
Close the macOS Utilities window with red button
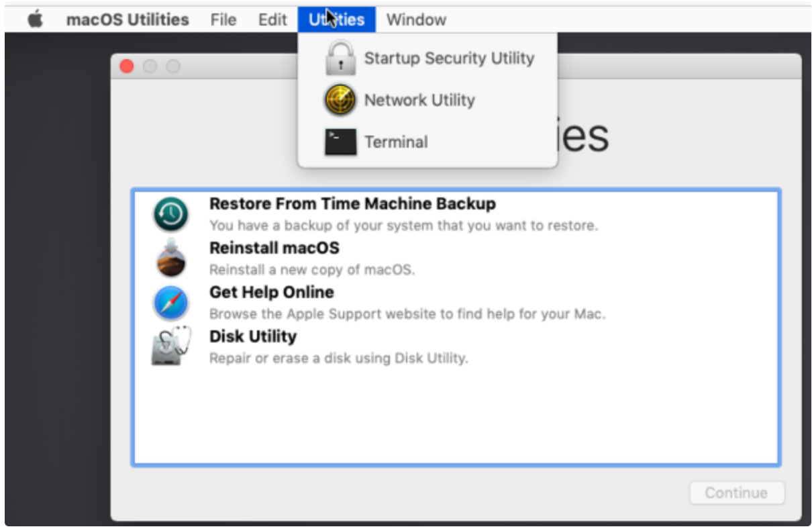[127, 66]
